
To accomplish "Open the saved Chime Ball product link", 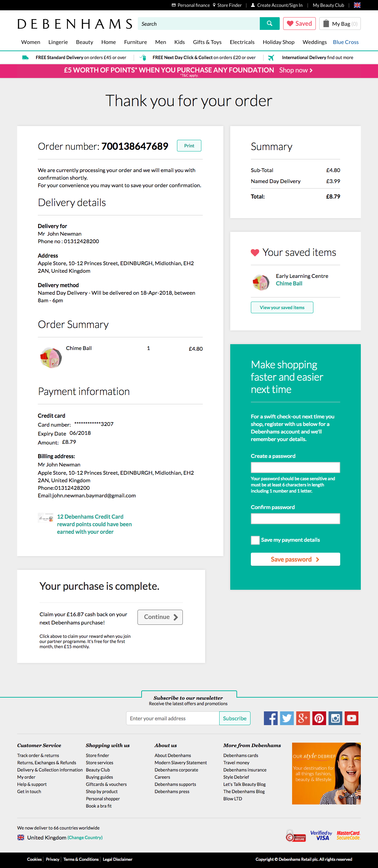I will coord(289,283).
